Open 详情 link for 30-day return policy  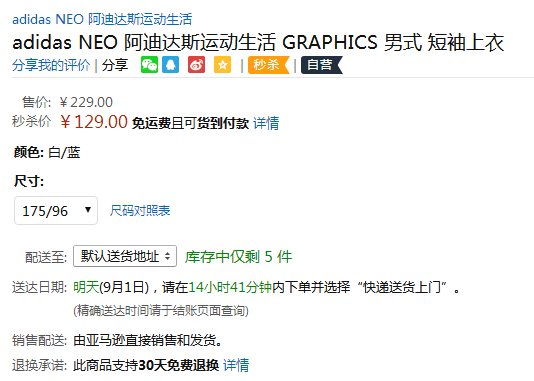pos(236,365)
